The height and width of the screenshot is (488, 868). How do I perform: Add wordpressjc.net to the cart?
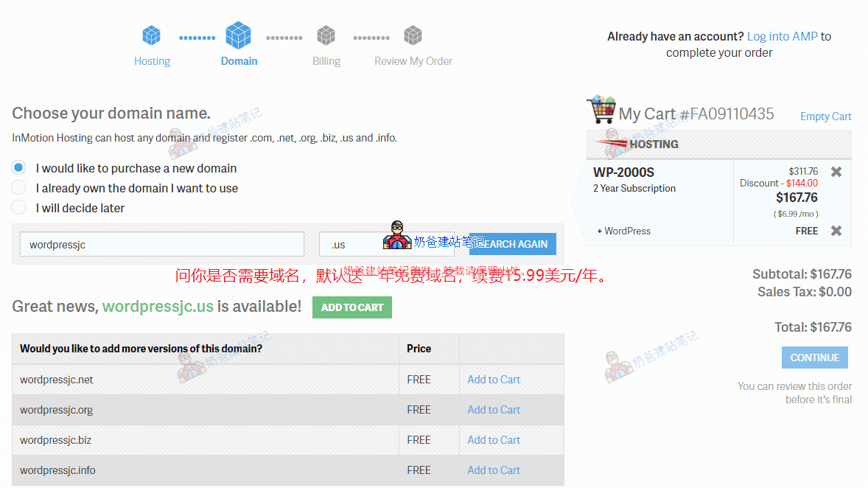(494, 379)
